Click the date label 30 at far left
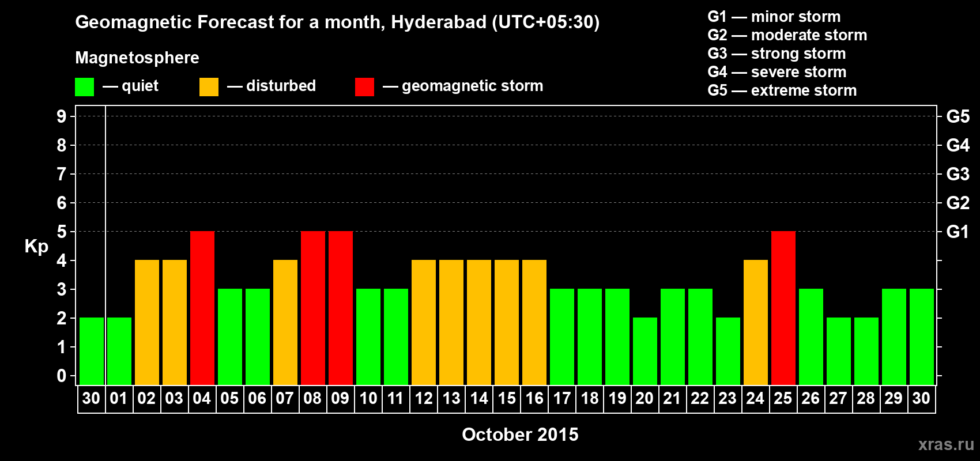Viewport: 980px width, 461px height. [x=91, y=399]
